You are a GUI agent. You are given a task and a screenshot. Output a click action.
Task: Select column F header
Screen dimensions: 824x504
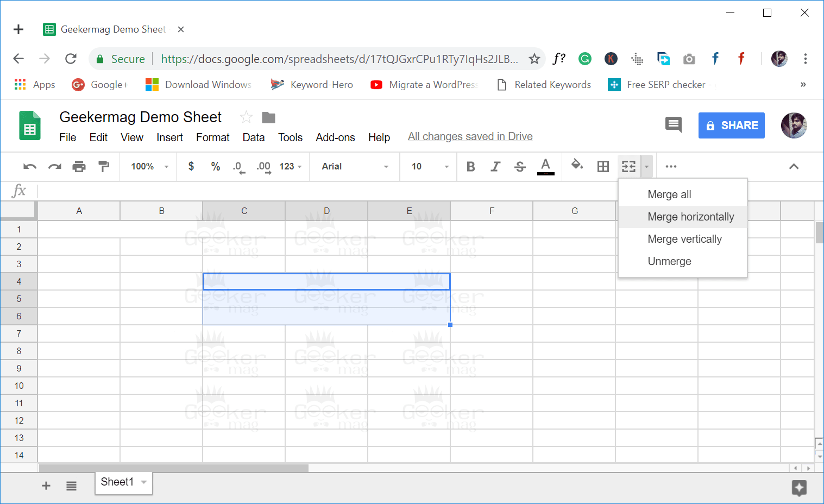tap(492, 211)
